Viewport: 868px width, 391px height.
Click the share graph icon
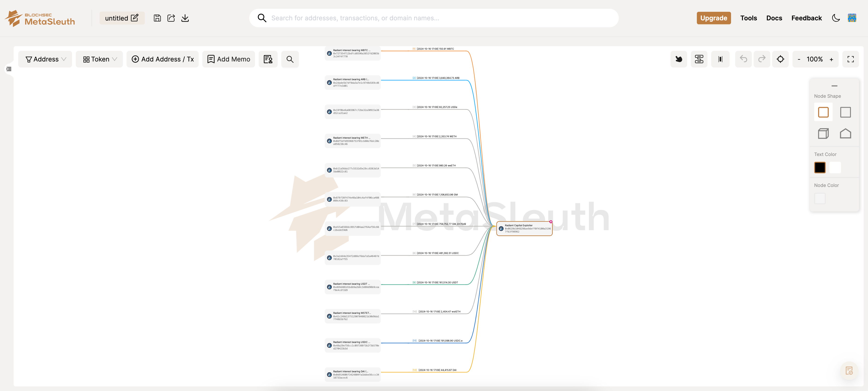(171, 18)
